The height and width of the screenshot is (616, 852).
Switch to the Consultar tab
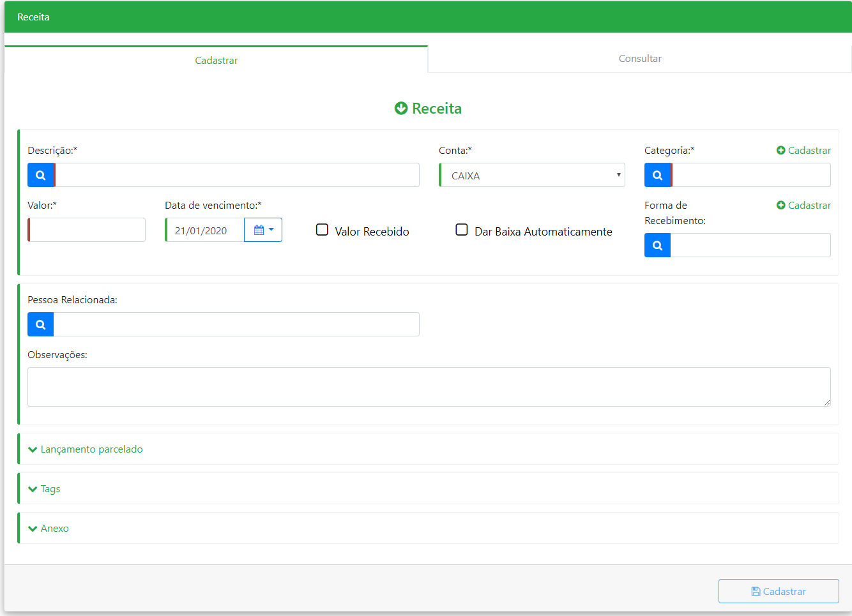click(x=639, y=59)
